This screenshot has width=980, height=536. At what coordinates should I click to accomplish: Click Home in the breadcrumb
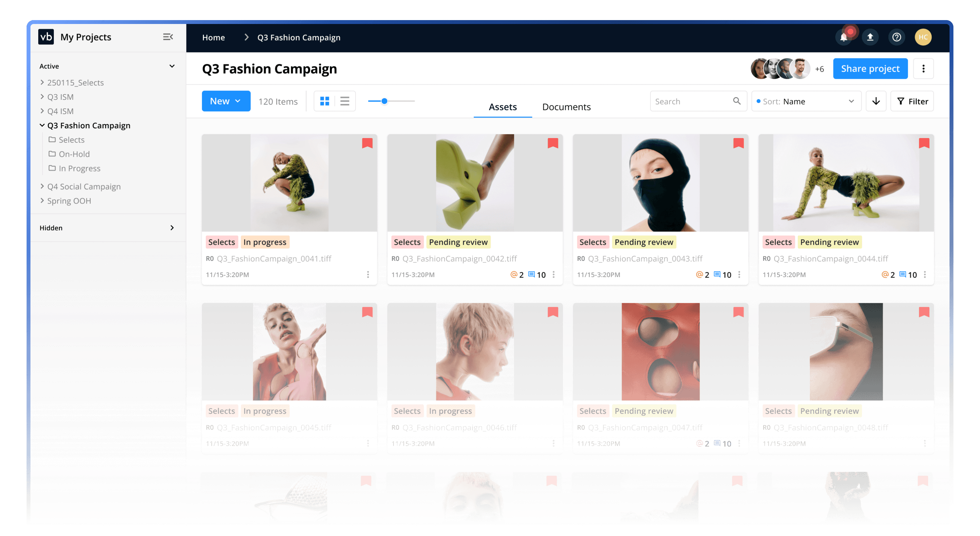pos(214,37)
